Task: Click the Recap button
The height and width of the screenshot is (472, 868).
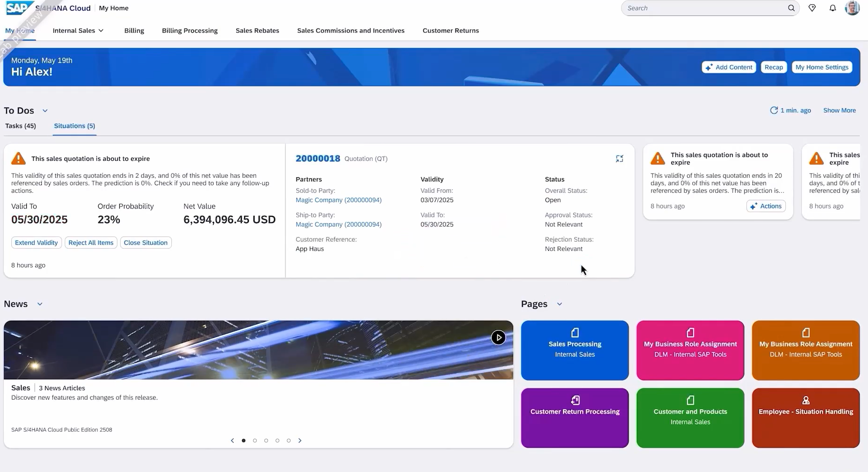Action: pos(774,67)
